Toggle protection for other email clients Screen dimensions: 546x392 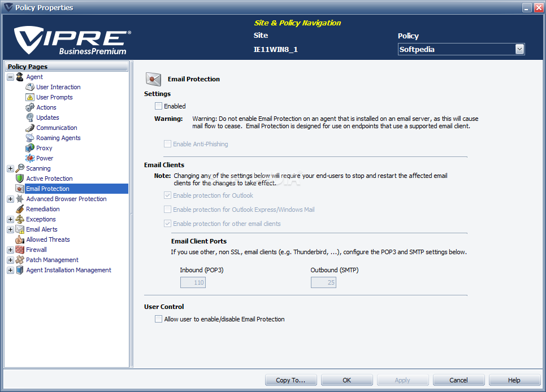click(x=167, y=224)
